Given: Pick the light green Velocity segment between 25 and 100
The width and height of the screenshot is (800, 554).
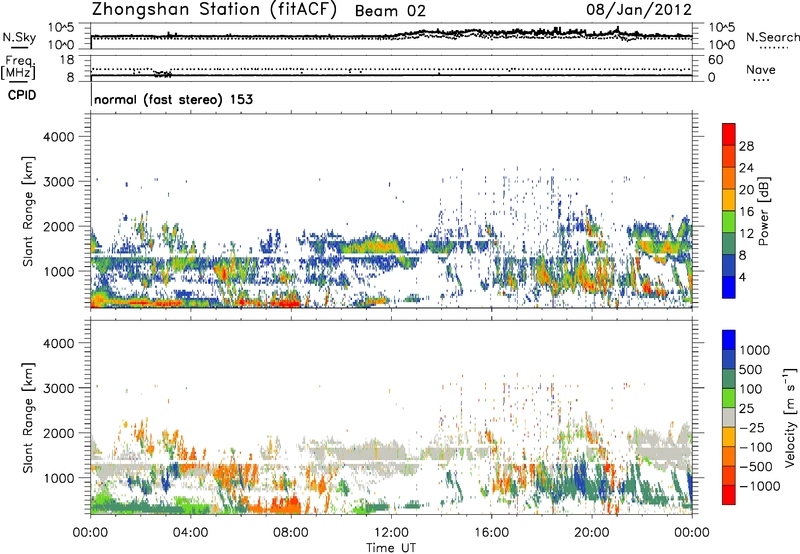Looking at the screenshot, I should point(729,398).
